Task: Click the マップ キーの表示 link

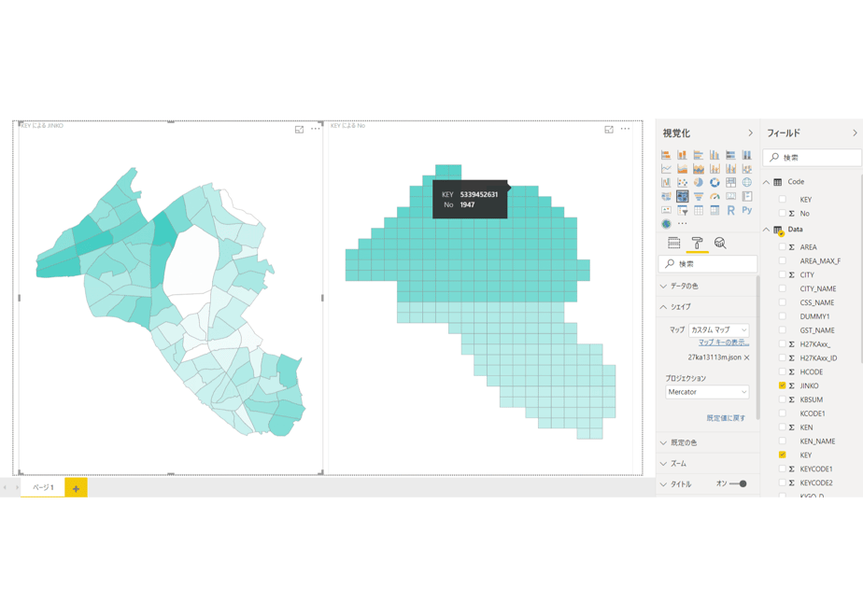Action: click(724, 343)
